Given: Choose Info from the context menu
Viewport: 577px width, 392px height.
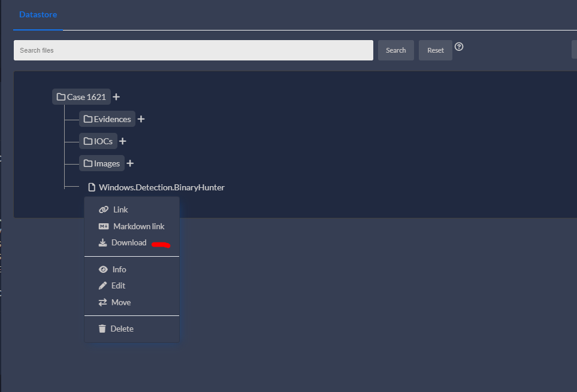Looking at the screenshot, I should tap(118, 269).
